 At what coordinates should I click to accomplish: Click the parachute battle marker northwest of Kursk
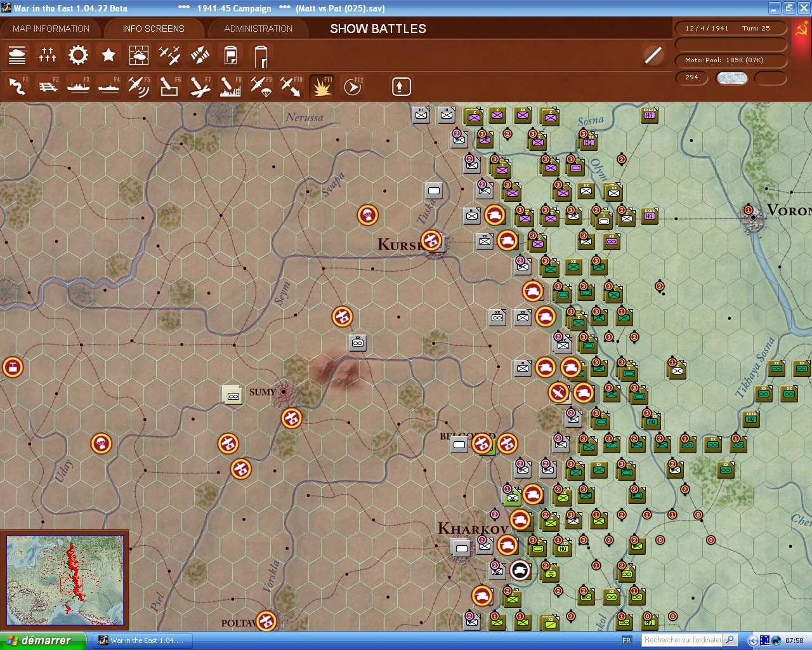click(x=368, y=215)
